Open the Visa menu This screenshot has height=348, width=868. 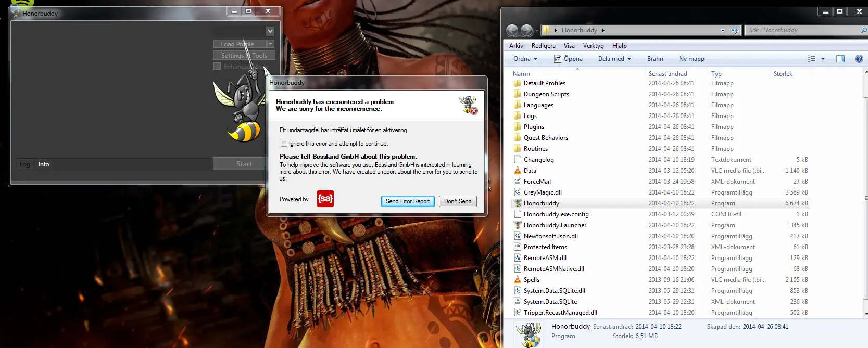569,46
